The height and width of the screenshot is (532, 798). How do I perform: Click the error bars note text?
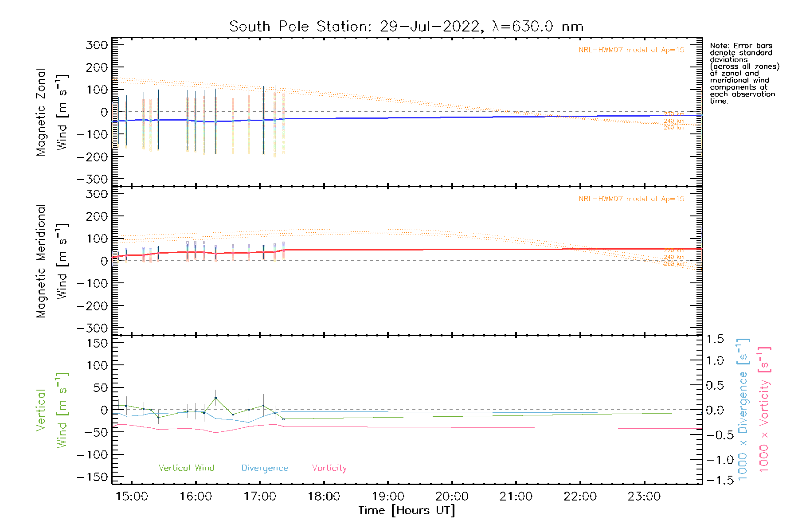click(x=743, y=73)
